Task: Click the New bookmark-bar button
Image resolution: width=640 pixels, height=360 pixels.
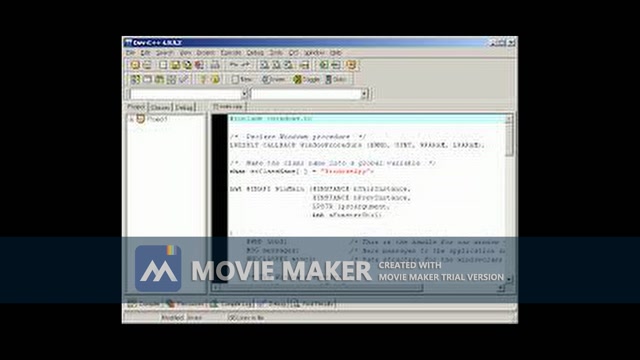Action: pos(242,80)
